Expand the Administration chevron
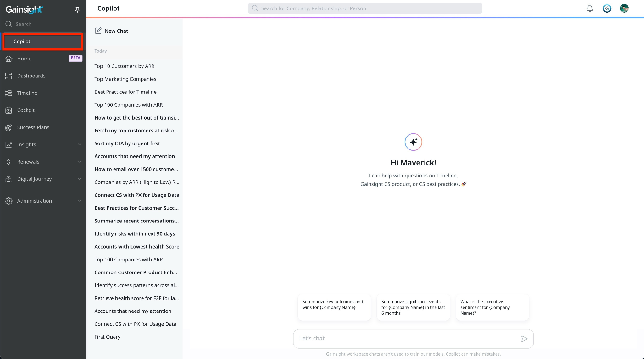 [x=79, y=201]
